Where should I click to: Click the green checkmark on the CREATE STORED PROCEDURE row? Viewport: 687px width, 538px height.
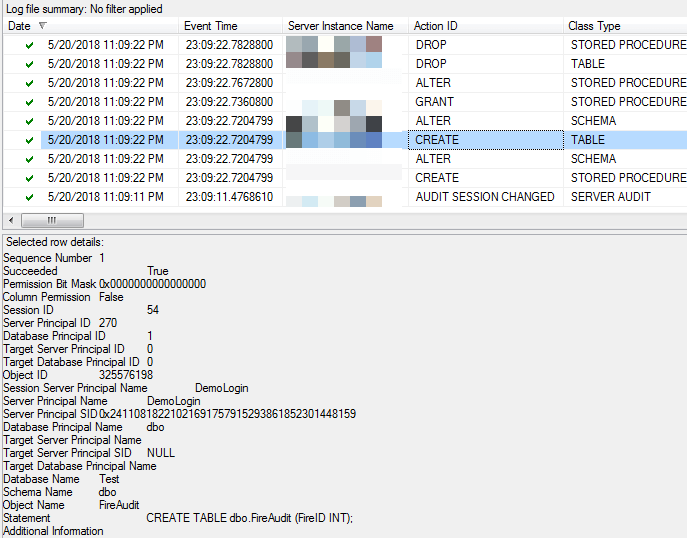coord(30,178)
